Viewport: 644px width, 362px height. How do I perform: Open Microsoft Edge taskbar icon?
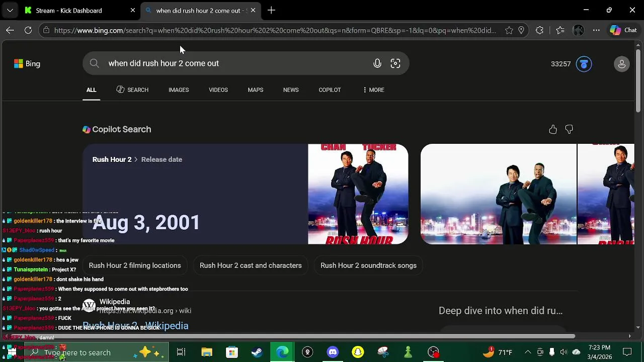282,352
